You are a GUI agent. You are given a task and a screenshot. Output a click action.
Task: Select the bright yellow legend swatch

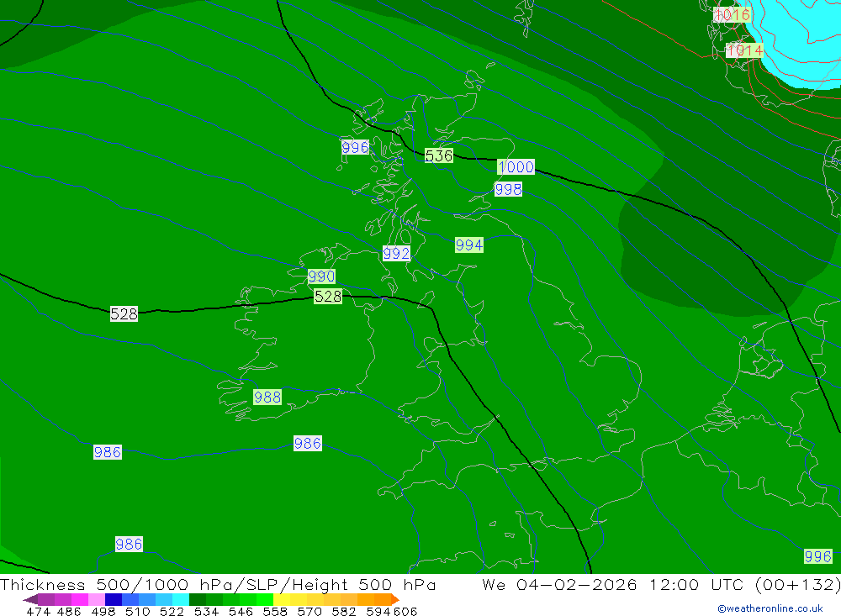[282, 599]
